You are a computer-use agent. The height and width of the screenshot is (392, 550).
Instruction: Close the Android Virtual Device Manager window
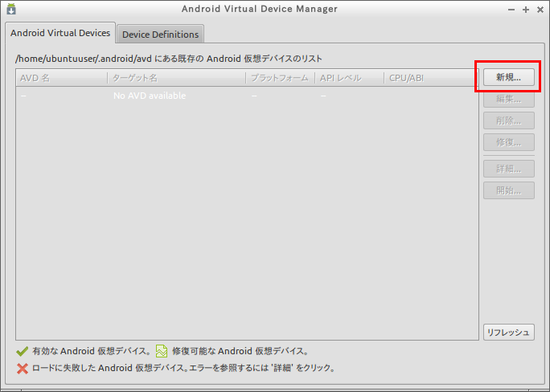tap(540, 10)
